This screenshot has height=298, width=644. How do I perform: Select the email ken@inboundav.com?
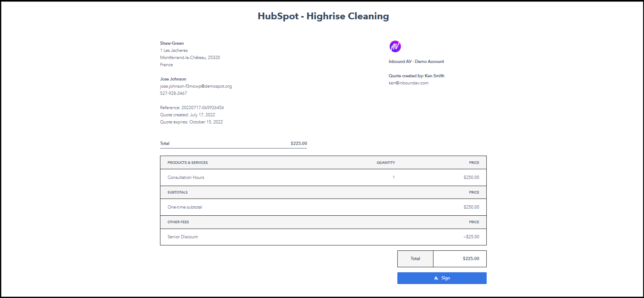click(408, 83)
